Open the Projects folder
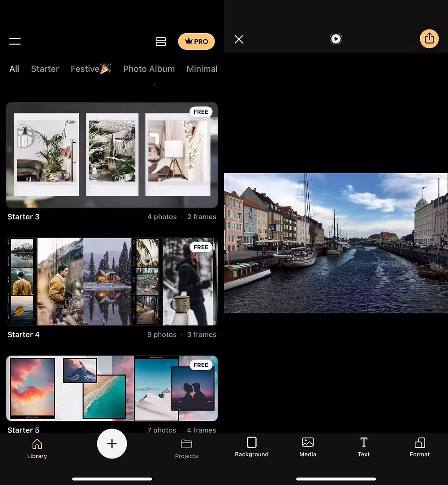This screenshot has width=448, height=485. [x=186, y=449]
